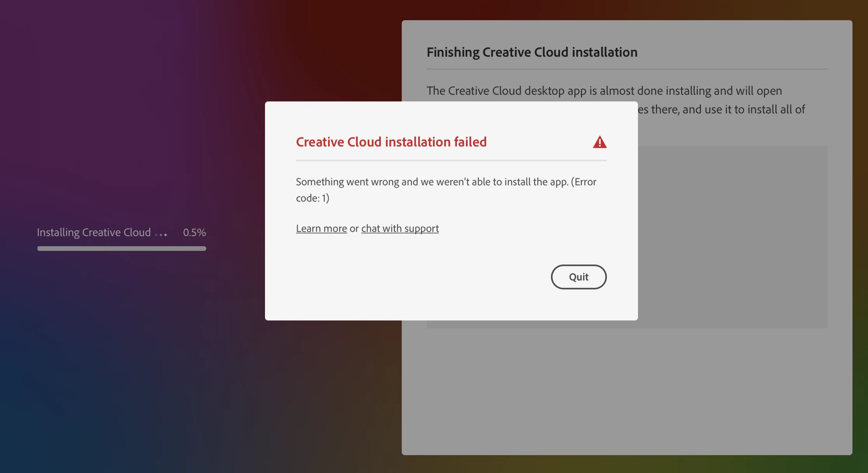Click the red warning triangle icon
The image size is (868, 473).
coord(600,142)
